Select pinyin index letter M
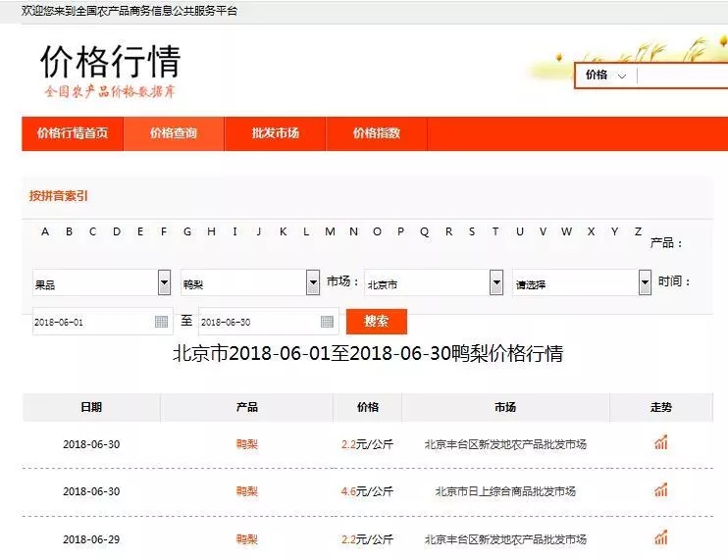The height and width of the screenshot is (560, 728). click(x=330, y=232)
